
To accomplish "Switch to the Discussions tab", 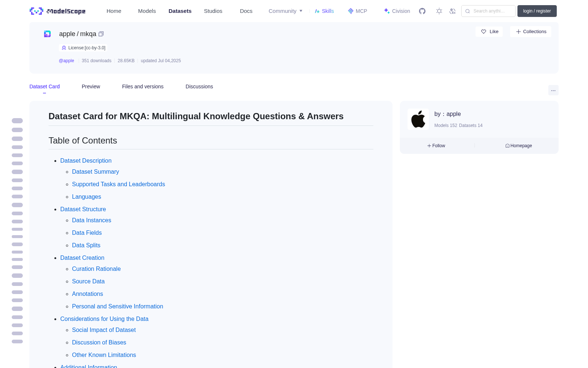I will [x=199, y=86].
